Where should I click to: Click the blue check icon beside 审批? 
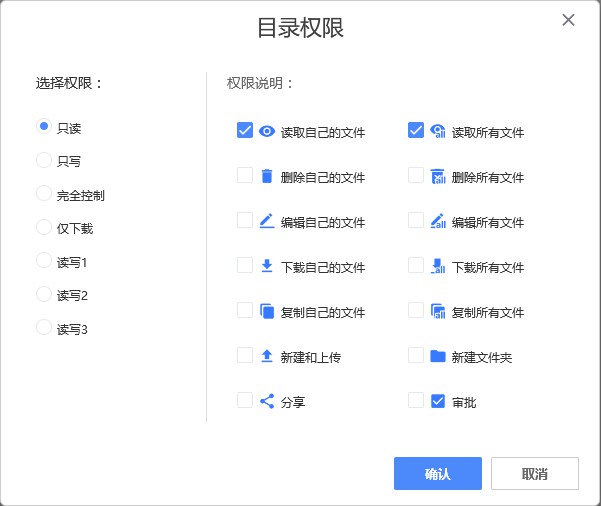point(438,401)
